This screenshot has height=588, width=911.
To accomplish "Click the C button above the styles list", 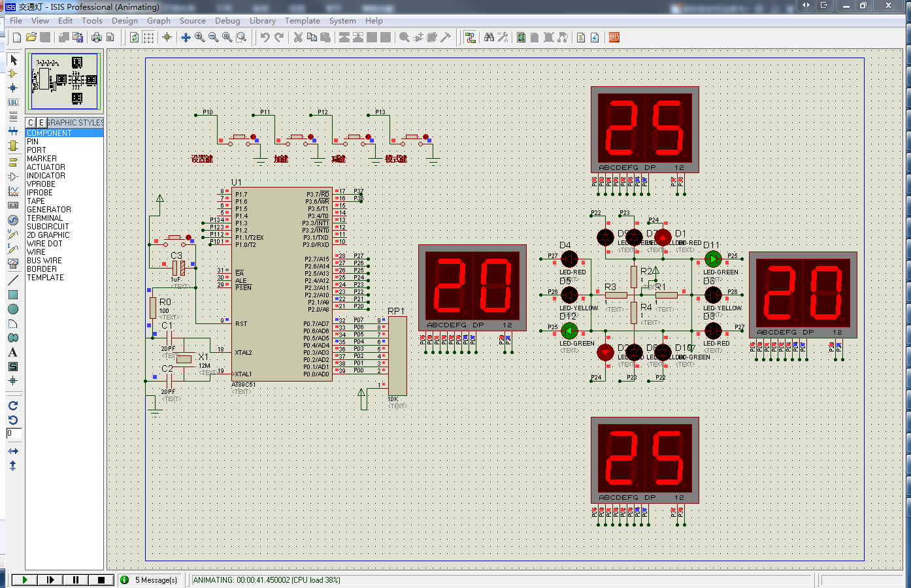I will point(31,122).
